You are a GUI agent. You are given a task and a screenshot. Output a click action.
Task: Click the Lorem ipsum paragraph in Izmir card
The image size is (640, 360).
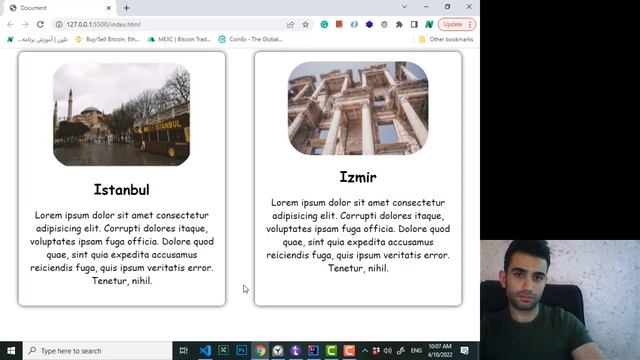click(x=358, y=235)
